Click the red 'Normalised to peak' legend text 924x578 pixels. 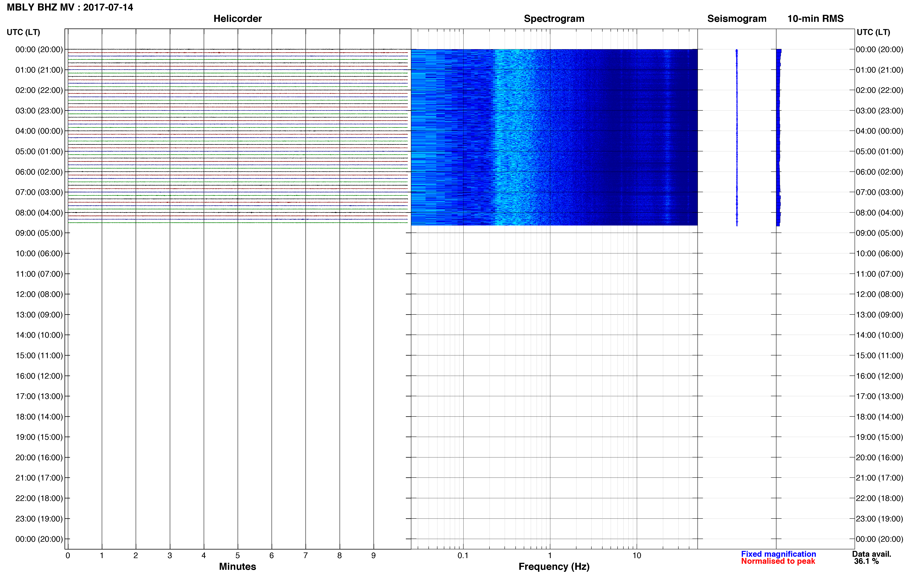tap(778, 561)
